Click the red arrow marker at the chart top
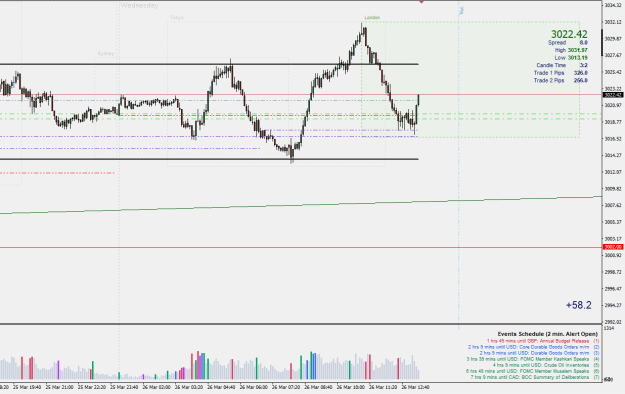 [421, 2]
